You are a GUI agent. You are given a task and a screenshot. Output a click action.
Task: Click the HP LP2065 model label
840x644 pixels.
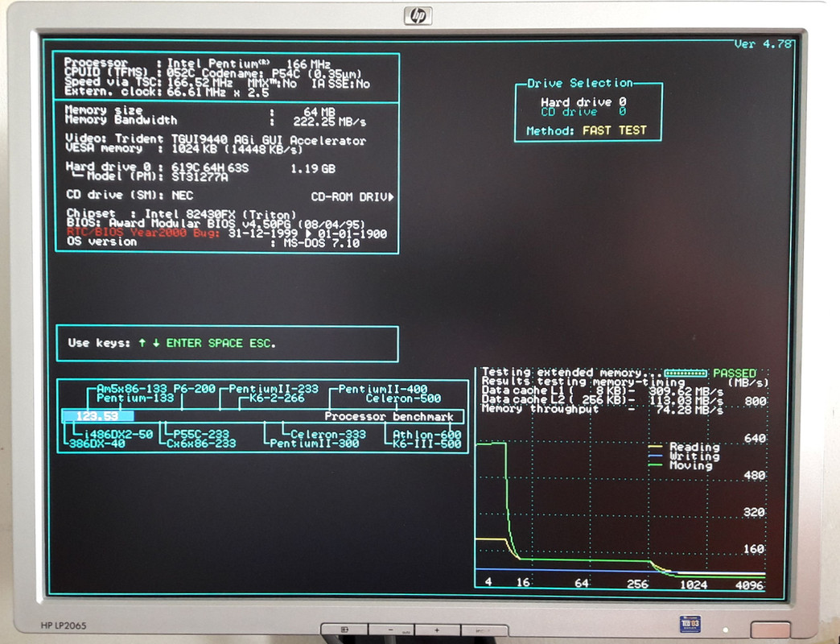pyautogui.click(x=64, y=625)
